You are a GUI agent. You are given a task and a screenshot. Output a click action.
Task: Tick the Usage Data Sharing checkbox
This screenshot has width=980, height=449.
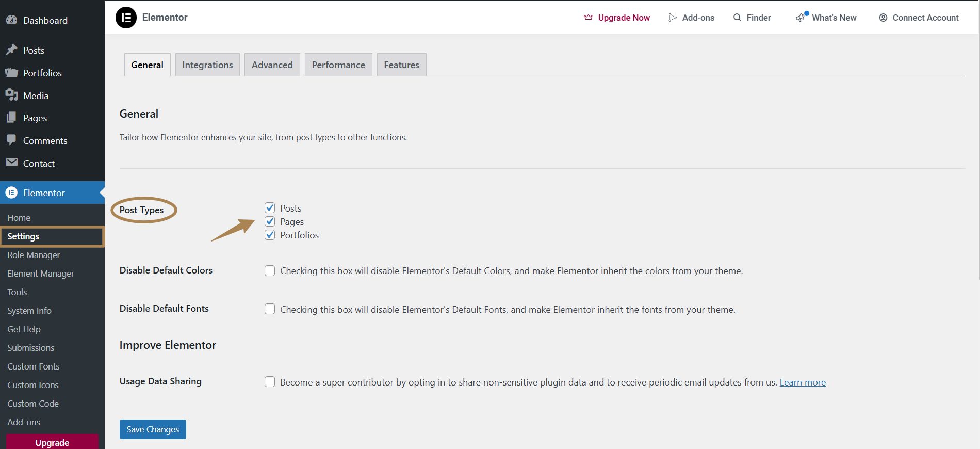270,382
